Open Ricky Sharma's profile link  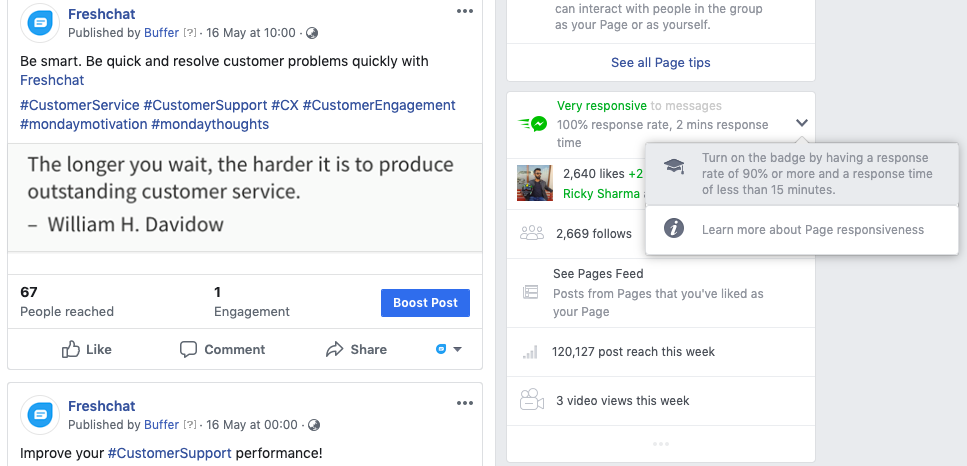pyautogui.click(x=601, y=194)
